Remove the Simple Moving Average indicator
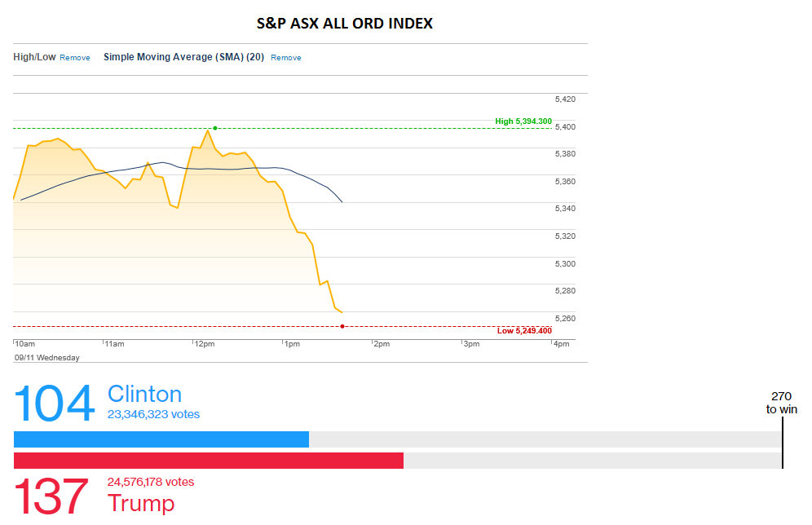 click(286, 57)
